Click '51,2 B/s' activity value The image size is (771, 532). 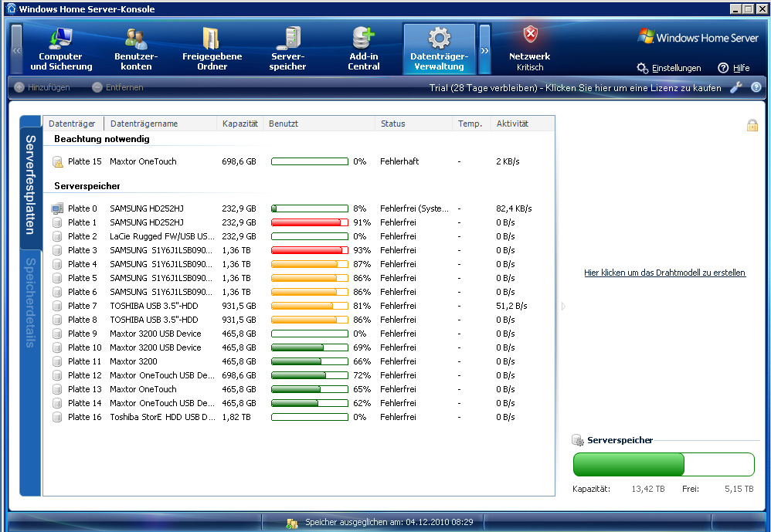pyautogui.click(x=511, y=306)
